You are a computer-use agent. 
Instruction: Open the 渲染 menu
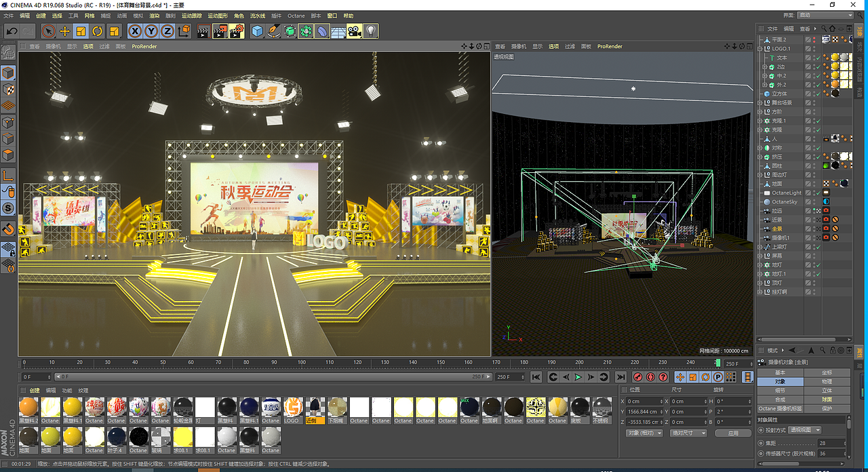click(x=155, y=16)
